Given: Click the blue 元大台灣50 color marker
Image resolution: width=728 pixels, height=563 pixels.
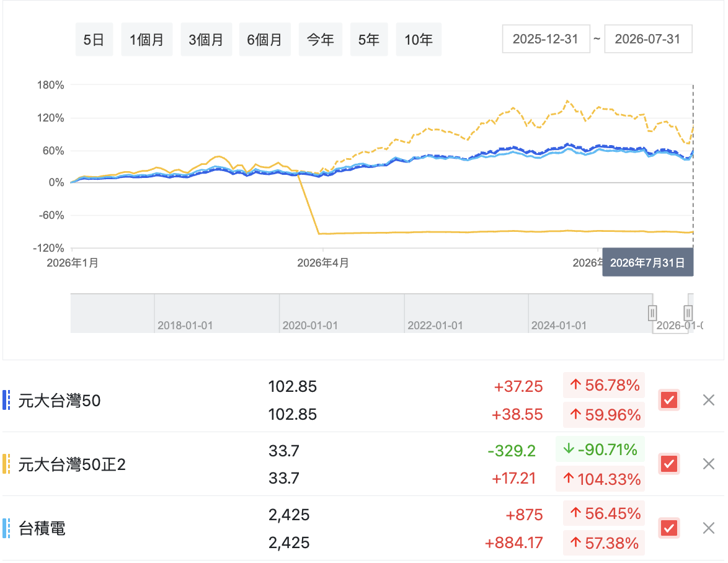Looking at the screenshot, I should (6, 400).
